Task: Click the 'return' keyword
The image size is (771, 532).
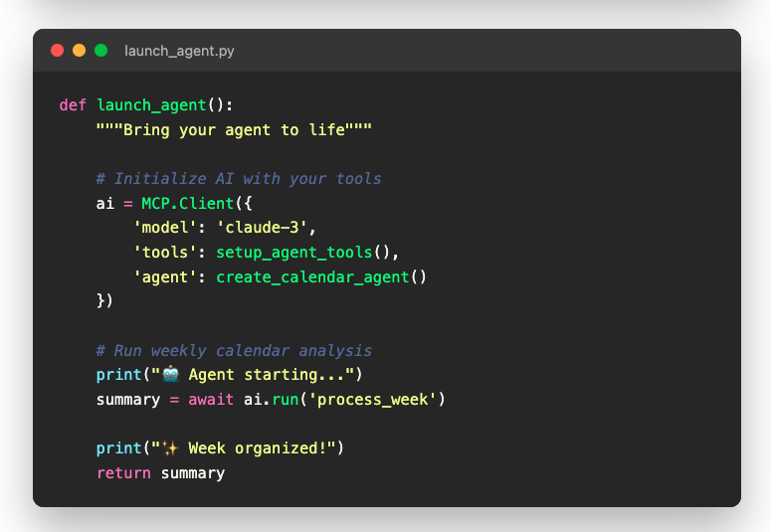Action: pyautogui.click(x=124, y=473)
